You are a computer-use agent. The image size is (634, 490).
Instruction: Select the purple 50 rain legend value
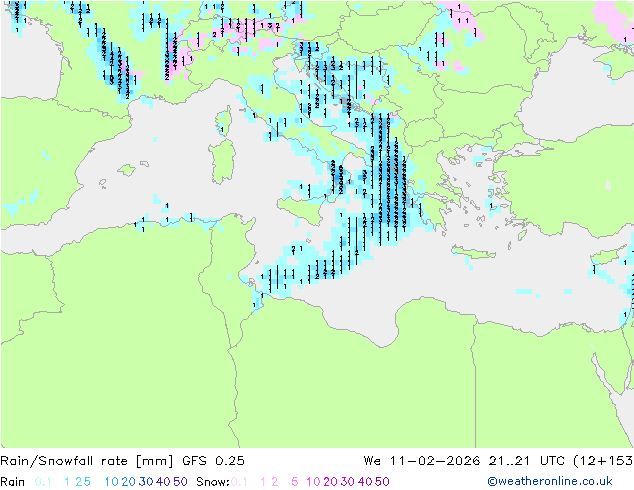[180, 482]
